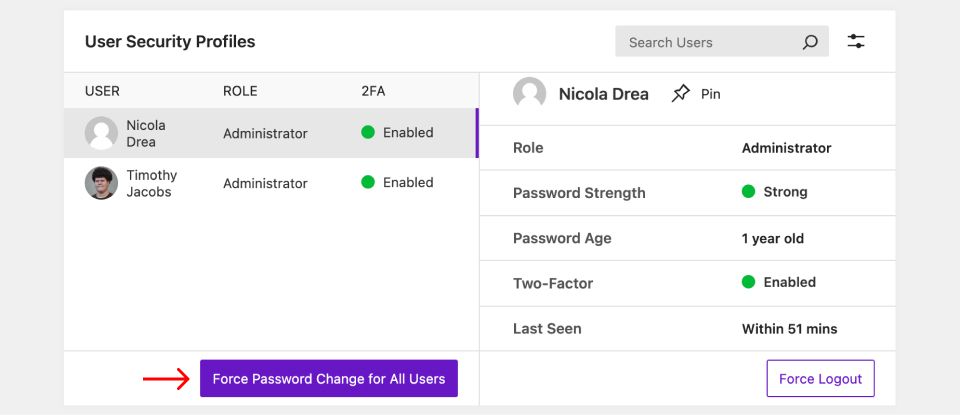Viewport: 960px width, 415px height.
Task: Click the green Two-Factor Enabled dot
Action: pos(748,282)
